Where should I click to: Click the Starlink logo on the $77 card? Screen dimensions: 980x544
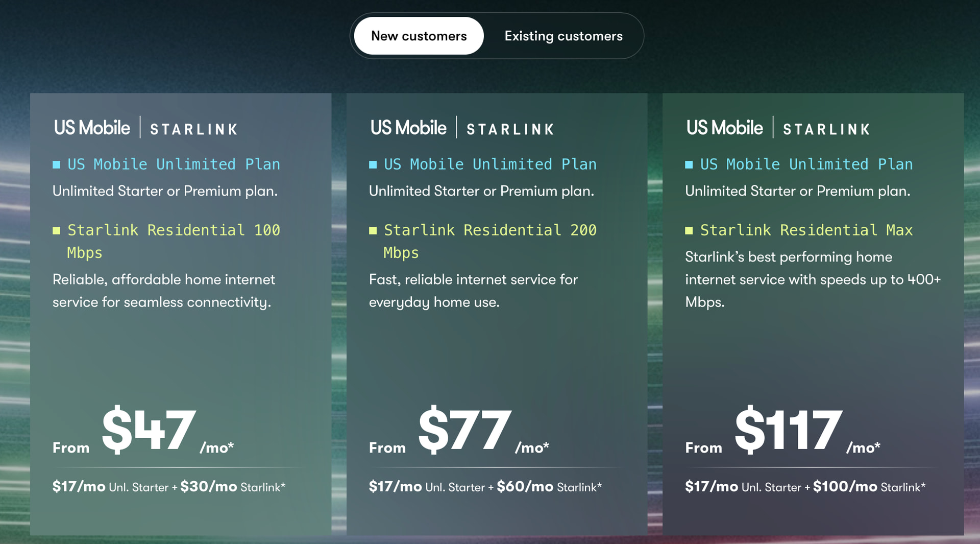click(510, 130)
